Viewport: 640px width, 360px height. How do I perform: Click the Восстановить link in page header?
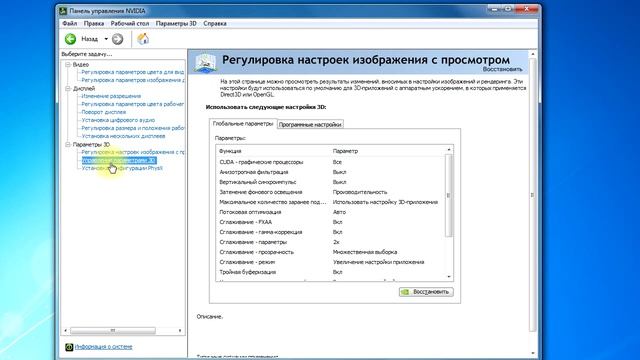(502, 69)
